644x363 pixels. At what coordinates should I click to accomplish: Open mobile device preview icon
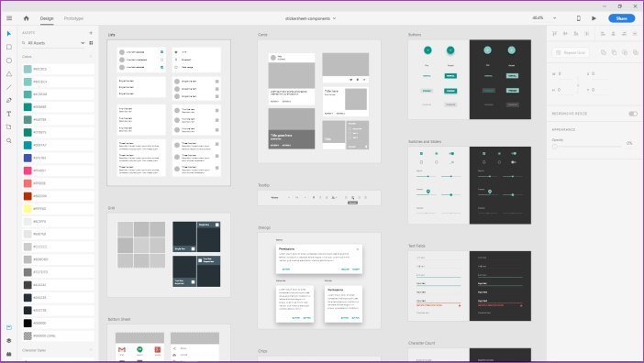coord(579,18)
